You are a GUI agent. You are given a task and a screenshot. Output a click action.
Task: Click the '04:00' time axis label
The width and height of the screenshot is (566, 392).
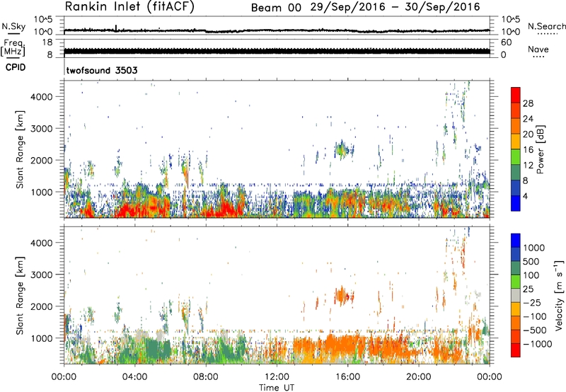135,377
